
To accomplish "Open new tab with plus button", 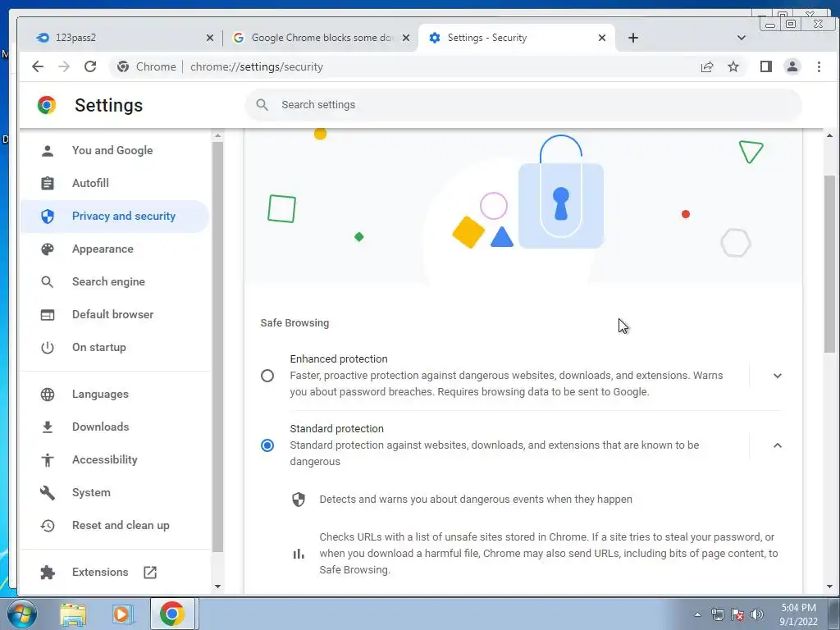I will tap(633, 38).
